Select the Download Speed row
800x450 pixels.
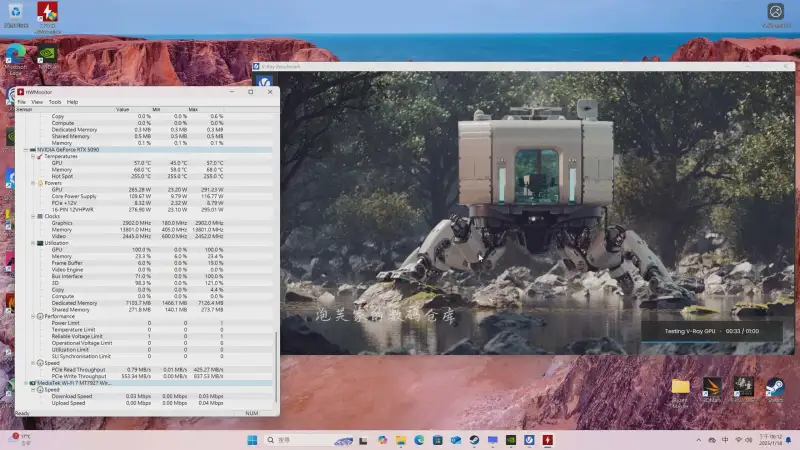[144, 396]
